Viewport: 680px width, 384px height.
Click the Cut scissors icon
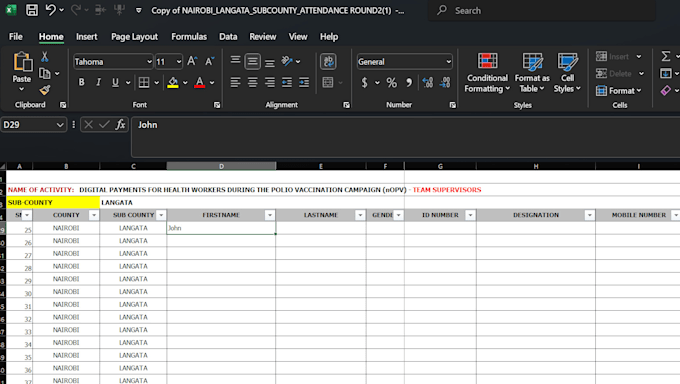[x=45, y=56]
